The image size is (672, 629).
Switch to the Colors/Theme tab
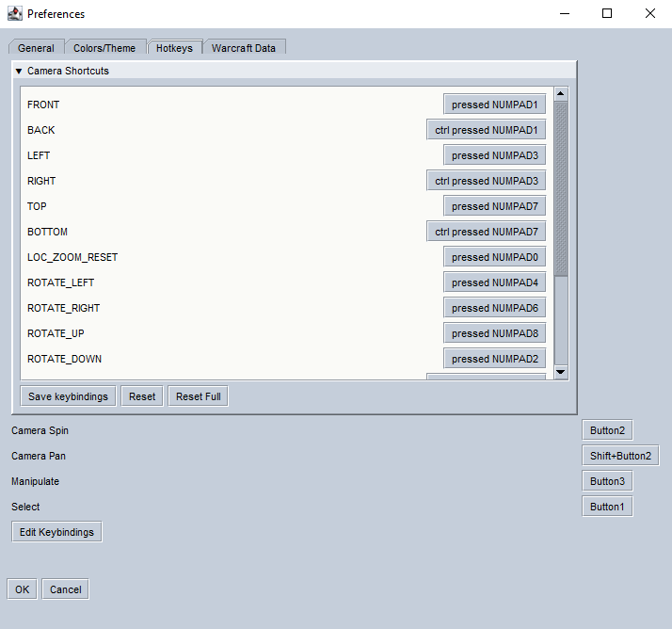pos(104,48)
